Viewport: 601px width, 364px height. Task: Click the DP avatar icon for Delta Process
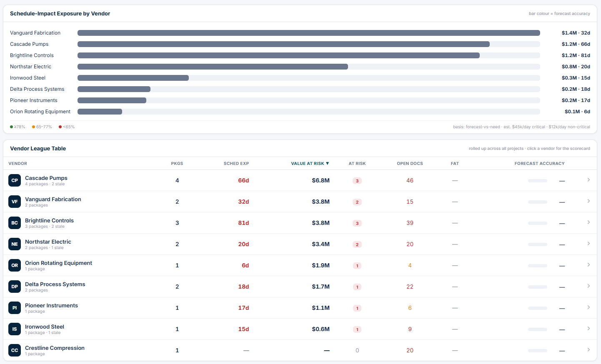[15, 287]
